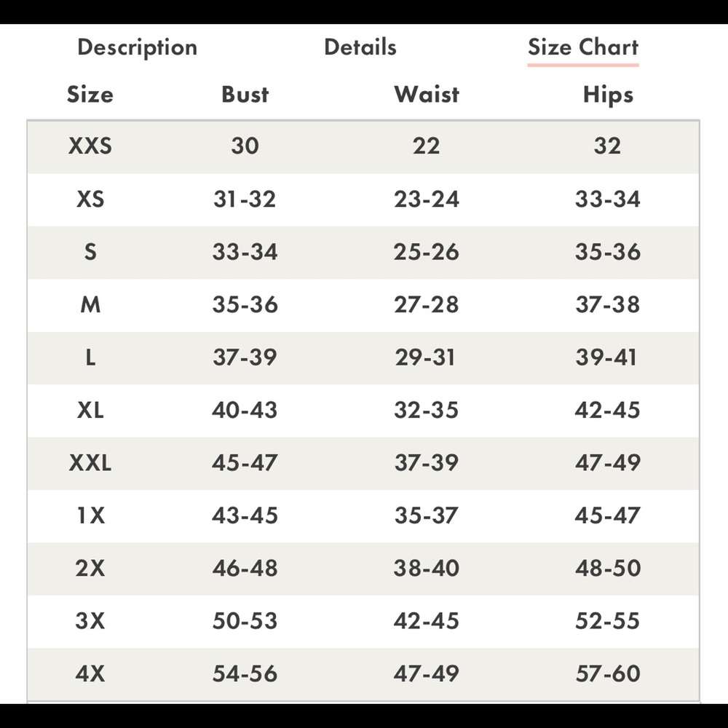This screenshot has height=728, width=728.
Task: Select the XXS size row label
Action: (x=90, y=146)
